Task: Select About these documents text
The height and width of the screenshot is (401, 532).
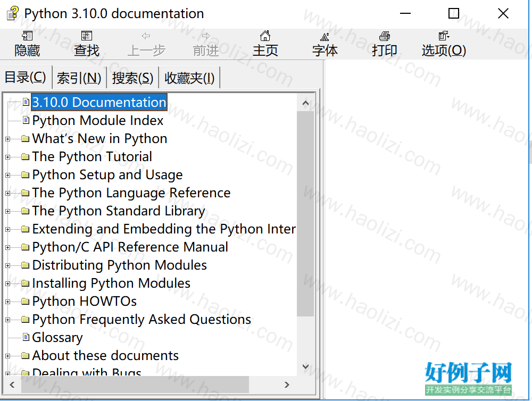Action: pyautogui.click(x=105, y=356)
